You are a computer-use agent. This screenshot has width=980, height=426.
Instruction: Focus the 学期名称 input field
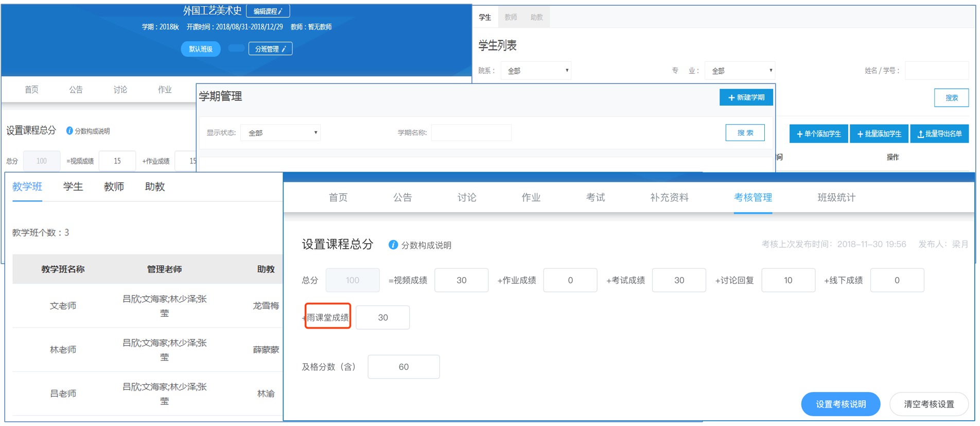471,133
